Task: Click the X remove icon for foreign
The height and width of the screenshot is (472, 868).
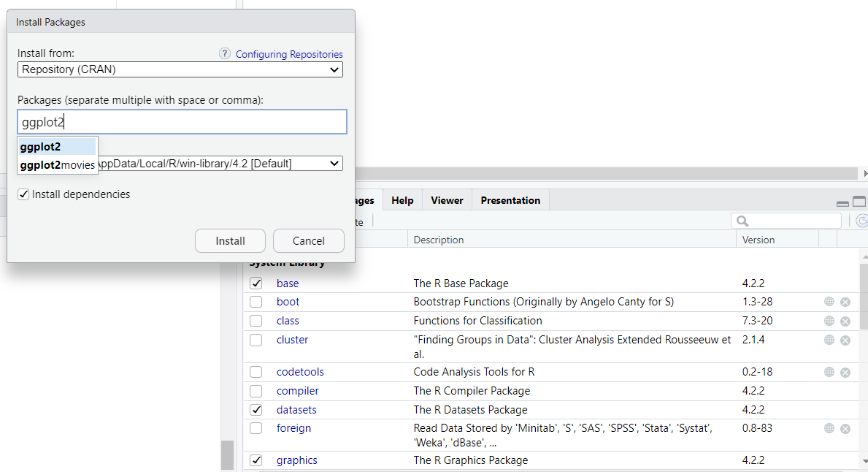Action: tap(845, 428)
